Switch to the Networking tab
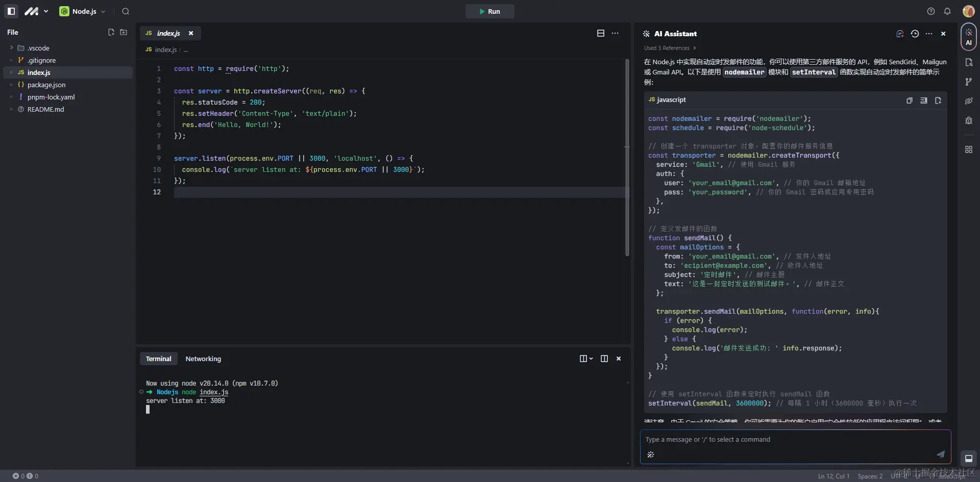Image resolution: width=980 pixels, height=482 pixels. pos(203,359)
